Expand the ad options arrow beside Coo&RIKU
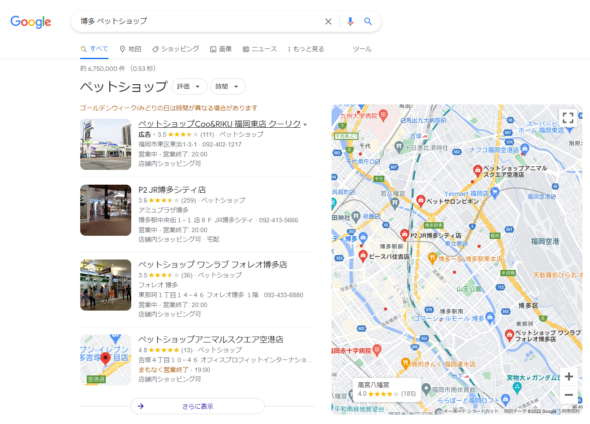Image resolution: width=590 pixels, height=424 pixels. (305, 125)
